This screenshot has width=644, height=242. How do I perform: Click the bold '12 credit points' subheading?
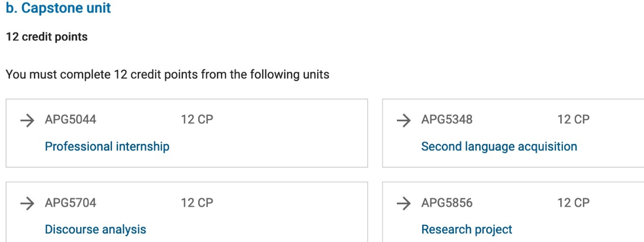[46, 37]
